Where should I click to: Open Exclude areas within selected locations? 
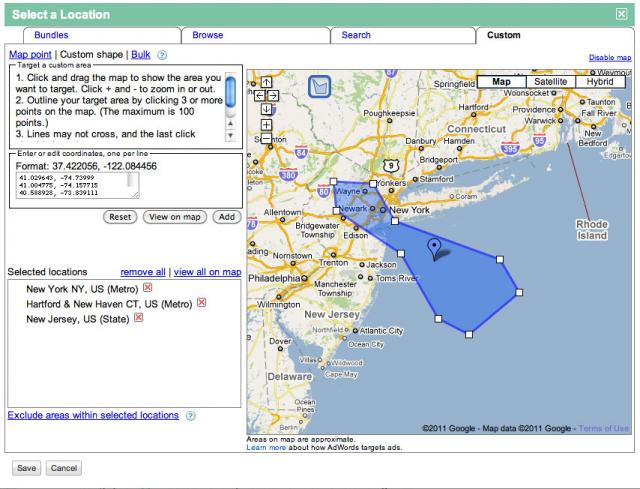click(93, 415)
